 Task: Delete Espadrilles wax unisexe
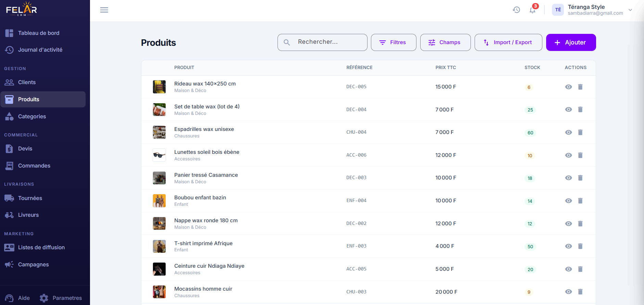(580, 132)
